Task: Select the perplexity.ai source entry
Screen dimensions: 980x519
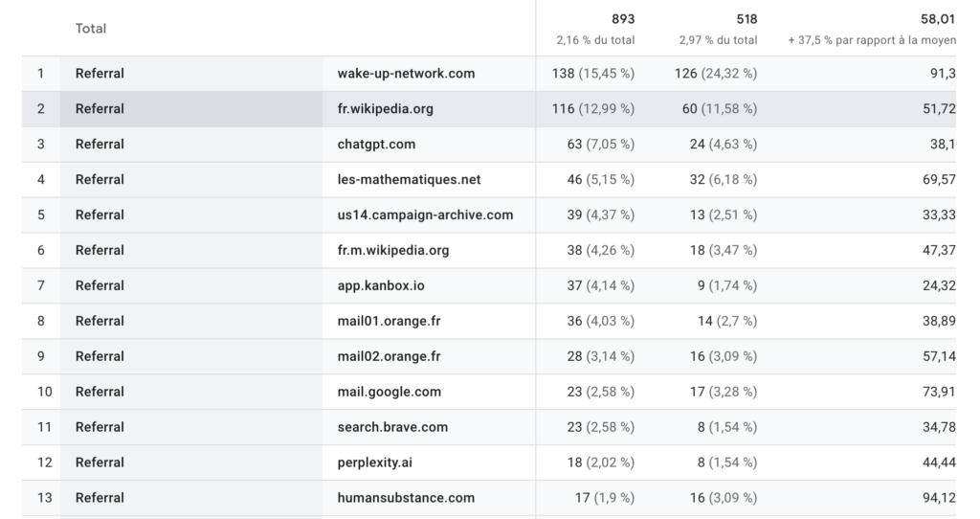Action: [x=375, y=463]
